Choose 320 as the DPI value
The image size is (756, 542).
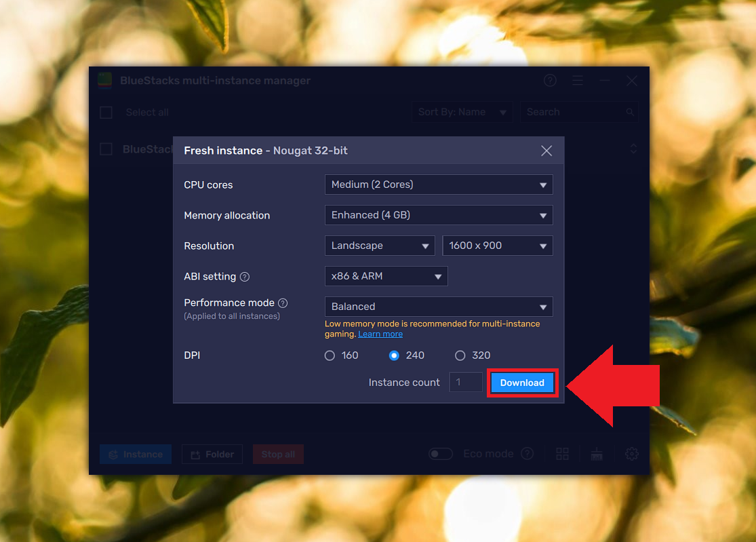click(x=459, y=355)
